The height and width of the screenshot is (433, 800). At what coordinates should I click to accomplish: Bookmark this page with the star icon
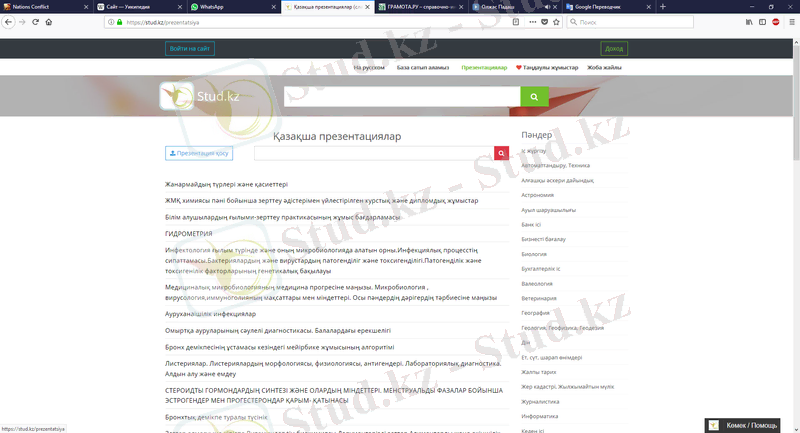click(556, 22)
